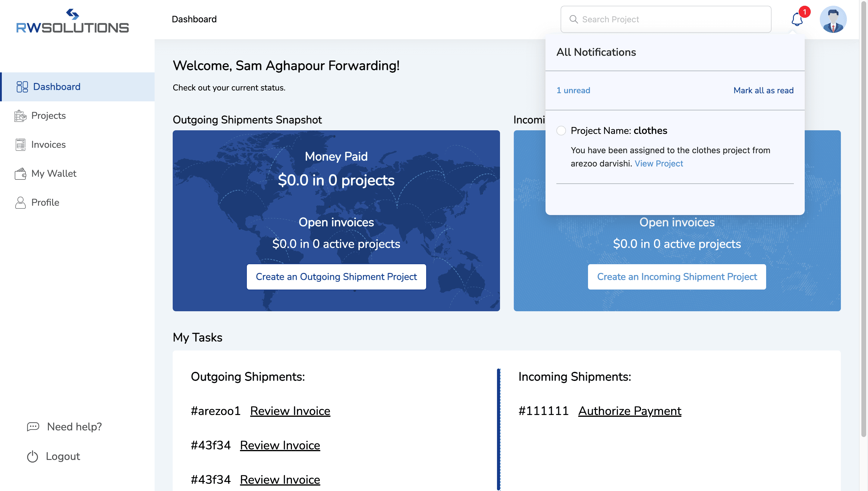This screenshot has height=491, width=868.
Task: Click Create an Outgoing Shipment Project
Action: 336,277
